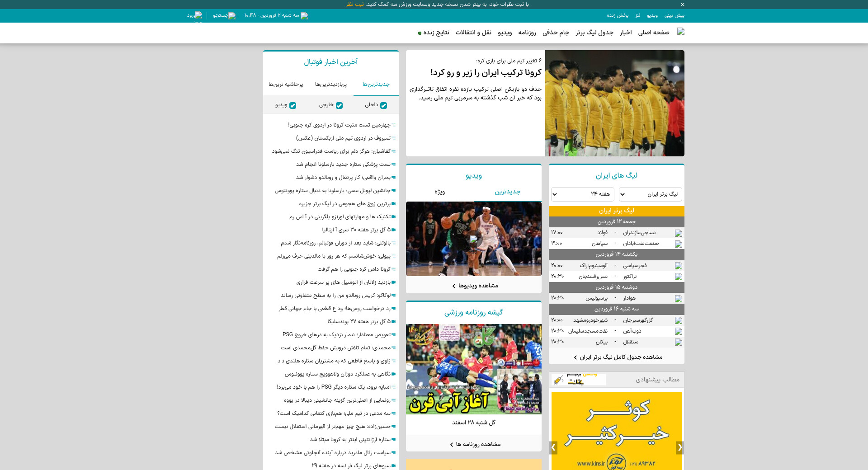Viewport: 868px width, 470px height.
Task: Open the لیگ برتر ایران league dropdown
Action: (x=650, y=194)
